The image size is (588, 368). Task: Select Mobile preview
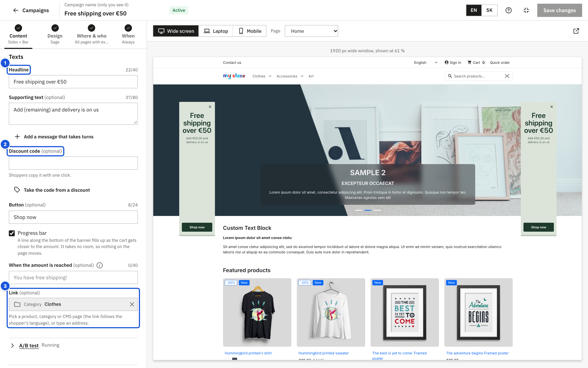click(250, 31)
